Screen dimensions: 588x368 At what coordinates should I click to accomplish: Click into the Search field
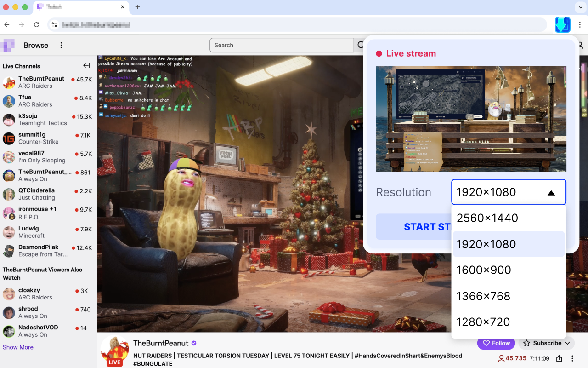282,45
